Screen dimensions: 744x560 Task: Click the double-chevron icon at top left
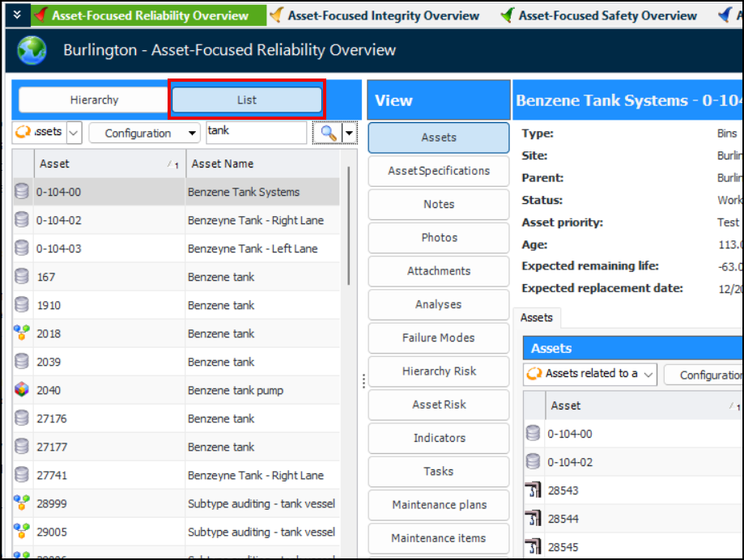click(x=17, y=15)
